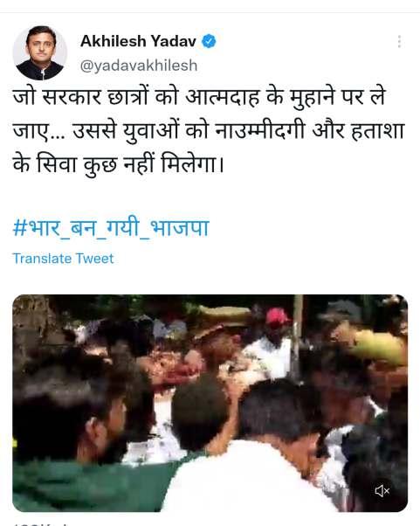Open hashtag #भार_बन_गयी_भाजपा
Image resolution: width=420 pixels, height=526 pixels.
(x=111, y=228)
